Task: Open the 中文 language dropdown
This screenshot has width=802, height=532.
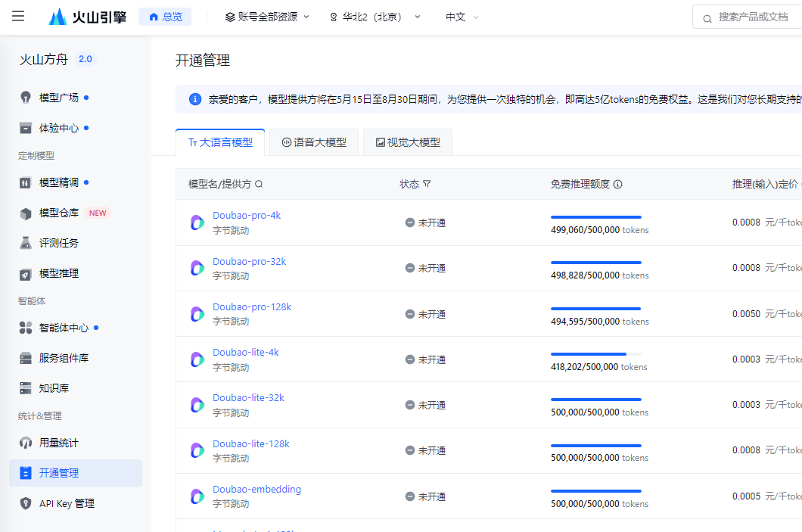Action: tap(462, 17)
